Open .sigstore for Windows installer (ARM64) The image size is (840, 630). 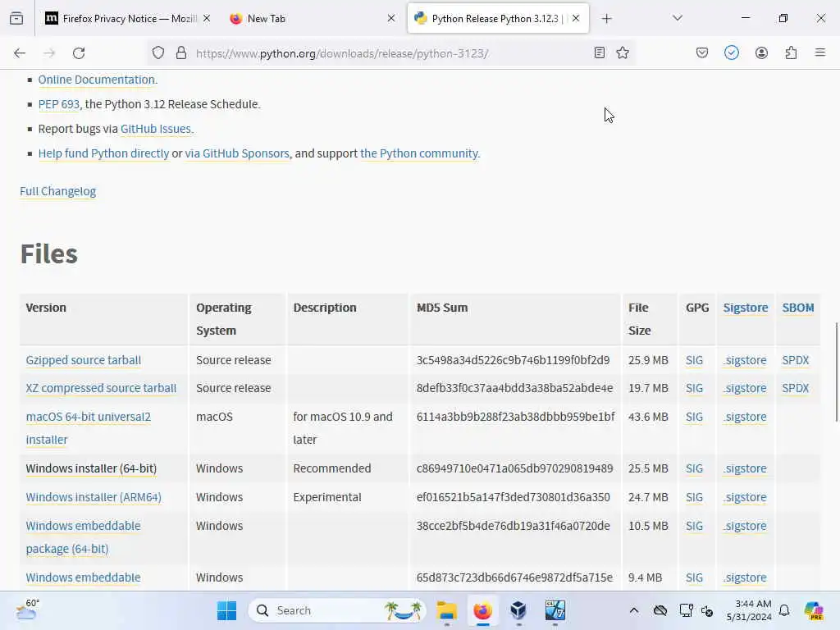tap(745, 498)
